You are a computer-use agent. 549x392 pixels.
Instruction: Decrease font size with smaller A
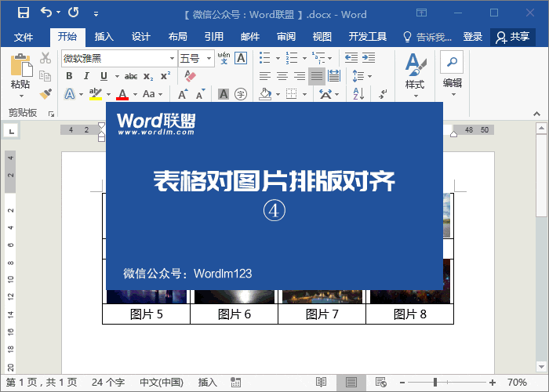coord(200,94)
